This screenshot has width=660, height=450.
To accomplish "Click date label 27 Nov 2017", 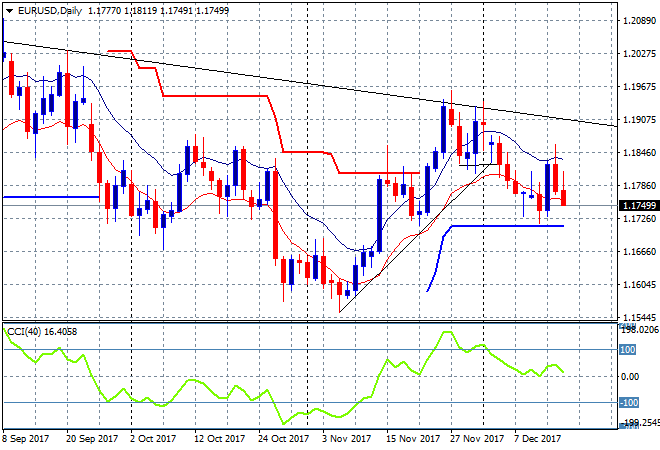I will (477, 439).
